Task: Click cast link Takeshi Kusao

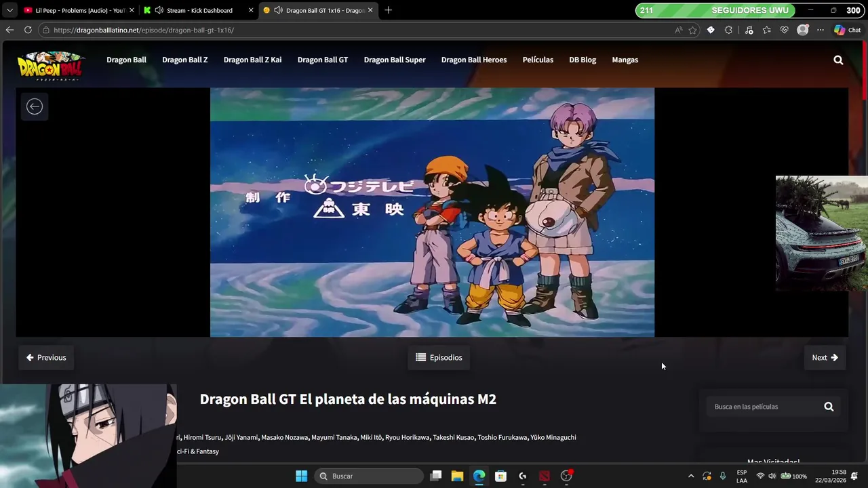Action: click(x=454, y=437)
